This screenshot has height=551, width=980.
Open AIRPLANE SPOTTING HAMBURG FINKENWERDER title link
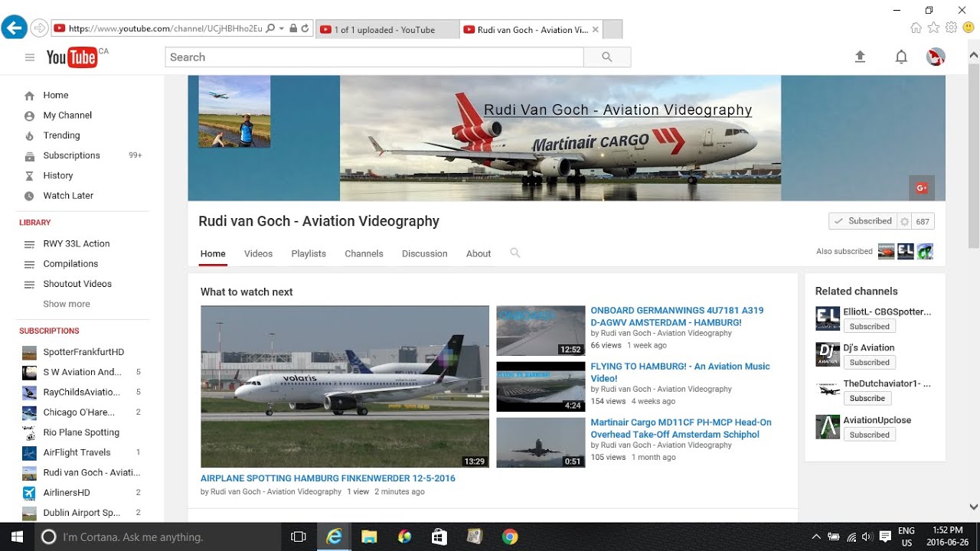(x=328, y=478)
